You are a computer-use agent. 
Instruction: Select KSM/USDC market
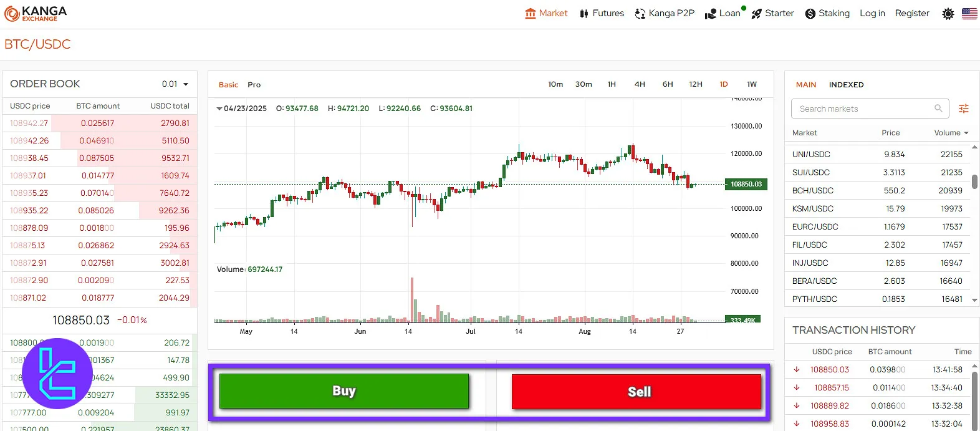(877, 208)
